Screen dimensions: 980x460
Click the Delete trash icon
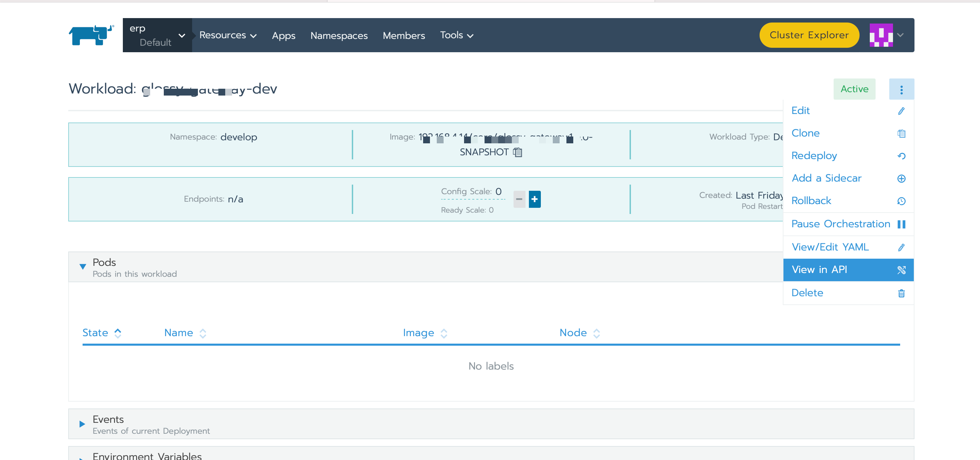tap(901, 293)
